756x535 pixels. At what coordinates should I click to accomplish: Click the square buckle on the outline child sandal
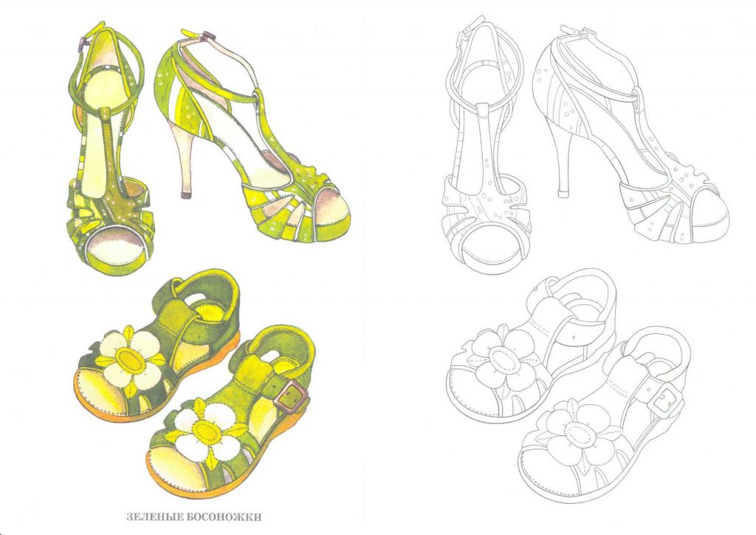[x=669, y=398]
